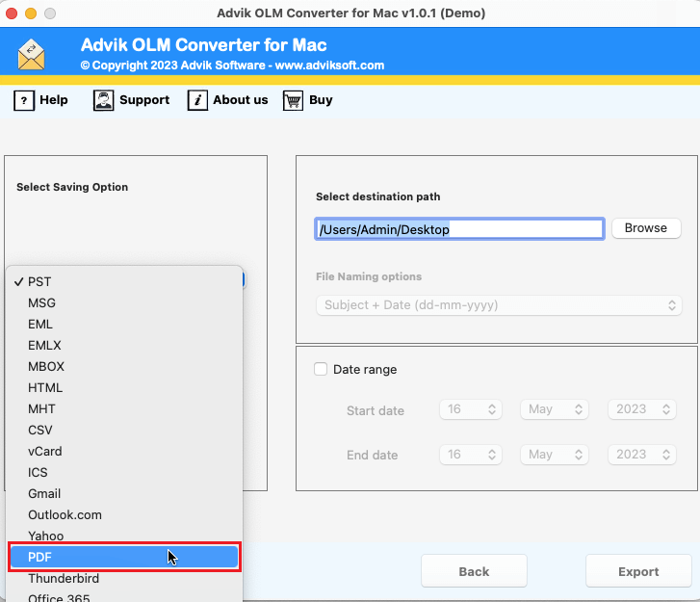This screenshot has height=602, width=700.
Task: Choose Thunderbird from the saving options list
Action: pyautogui.click(x=124, y=578)
